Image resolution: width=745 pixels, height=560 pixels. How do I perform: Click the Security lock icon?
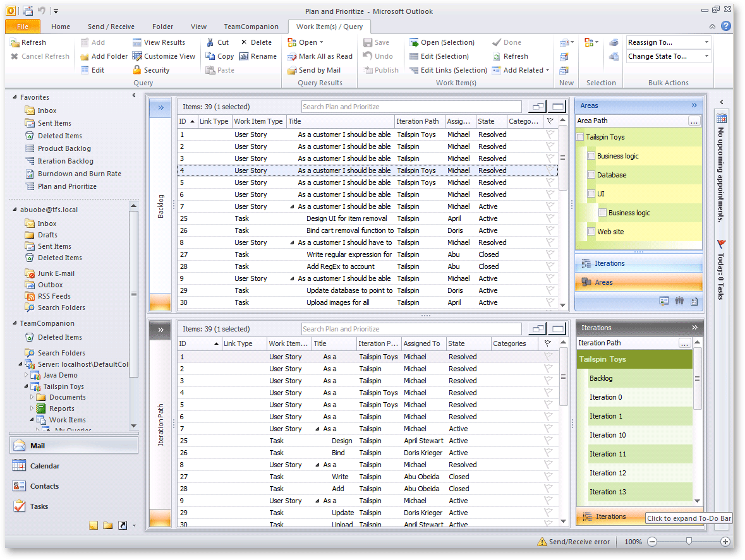point(137,70)
